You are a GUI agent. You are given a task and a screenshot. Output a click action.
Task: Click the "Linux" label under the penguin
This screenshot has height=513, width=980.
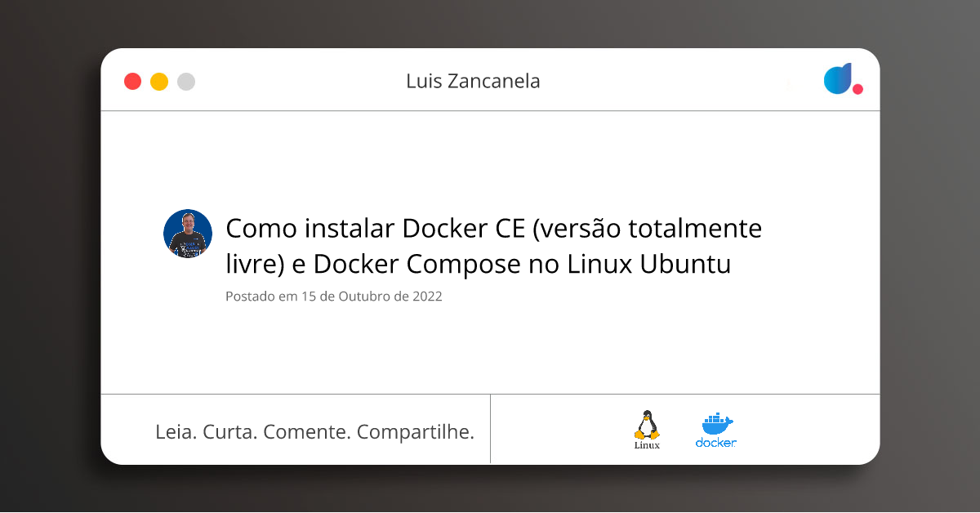point(647,445)
